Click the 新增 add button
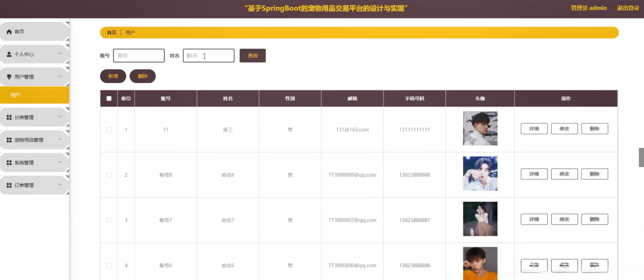644x280 pixels. 113,76
